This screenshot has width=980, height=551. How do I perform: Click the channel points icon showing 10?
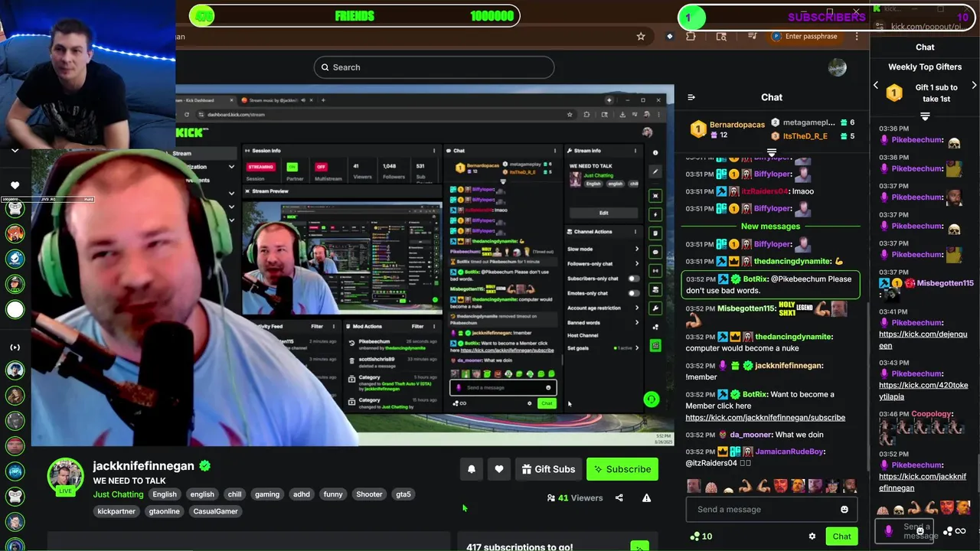pos(701,536)
